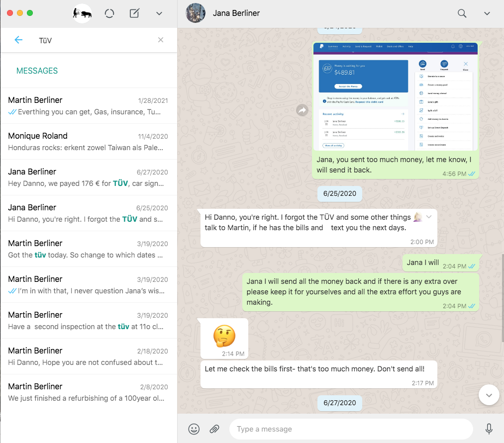This screenshot has height=443, width=504.
Task: Open the PayPal screenshot image in chat
Action: coord(396,96)
